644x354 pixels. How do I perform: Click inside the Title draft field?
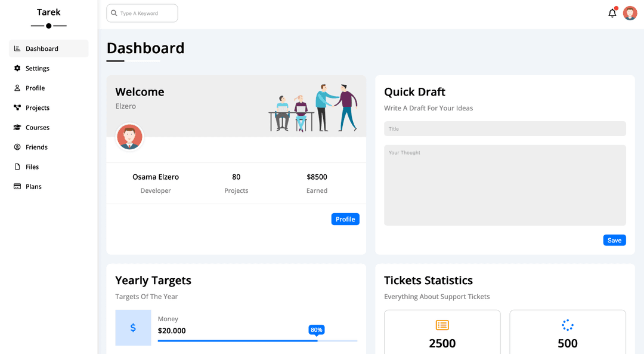[505, 128]
